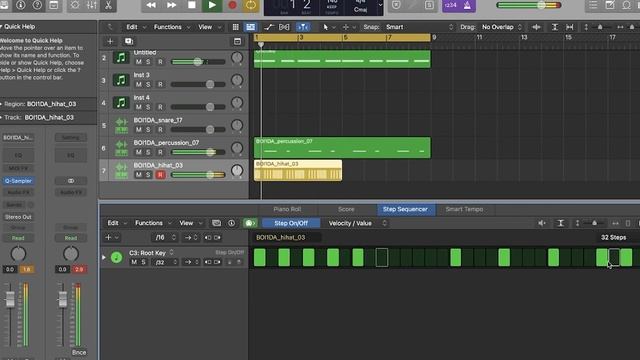Screen dimensions: 640x360
Task: Click the Q-Sampler instrument slot
Action: pos(18,181)
